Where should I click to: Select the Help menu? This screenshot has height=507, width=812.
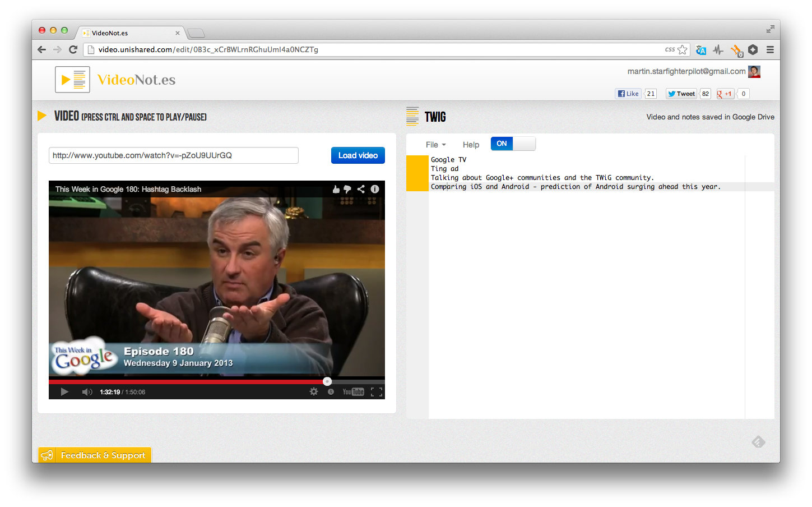click(471, 144)
